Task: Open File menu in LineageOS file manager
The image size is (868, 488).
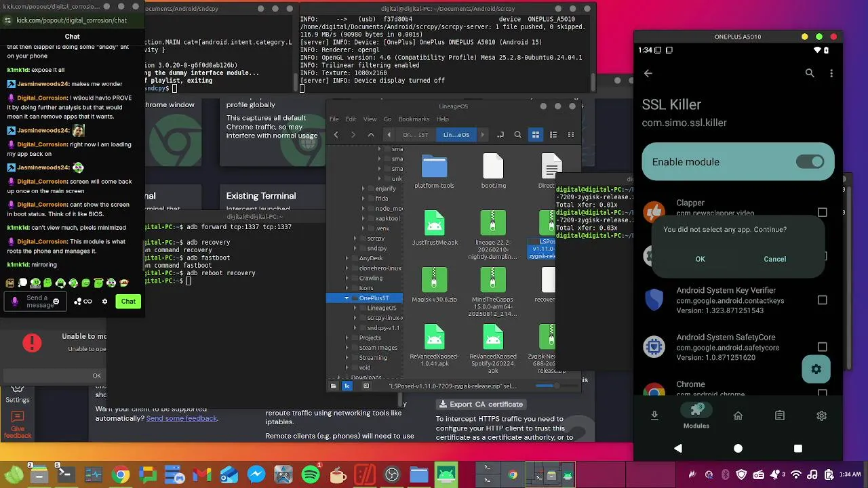Action: coord(334,119)
